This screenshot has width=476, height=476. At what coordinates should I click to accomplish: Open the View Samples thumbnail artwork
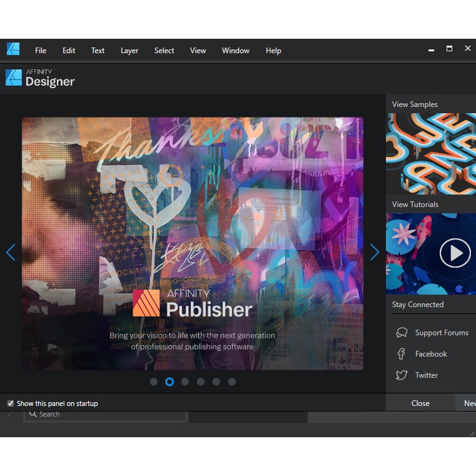coord(430,153)
